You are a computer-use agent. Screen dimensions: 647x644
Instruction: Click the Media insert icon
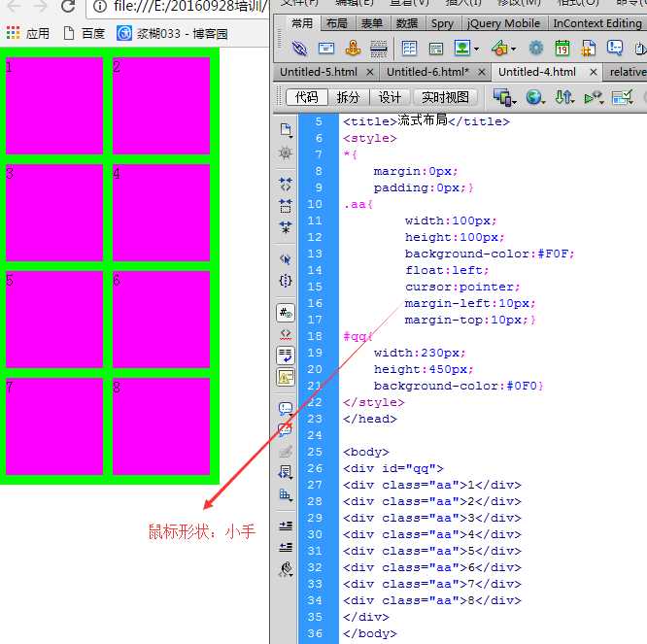click(x=499, y=49)
